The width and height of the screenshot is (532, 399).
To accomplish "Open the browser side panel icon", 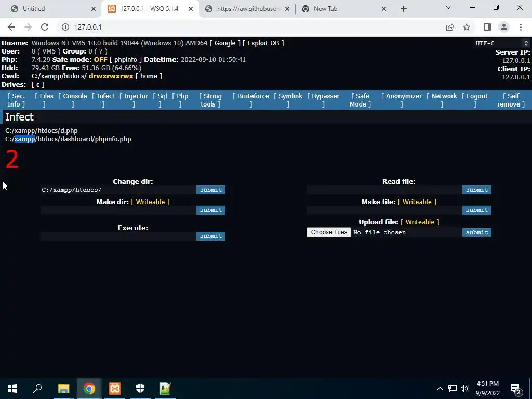I will click(x=487, y=27).
